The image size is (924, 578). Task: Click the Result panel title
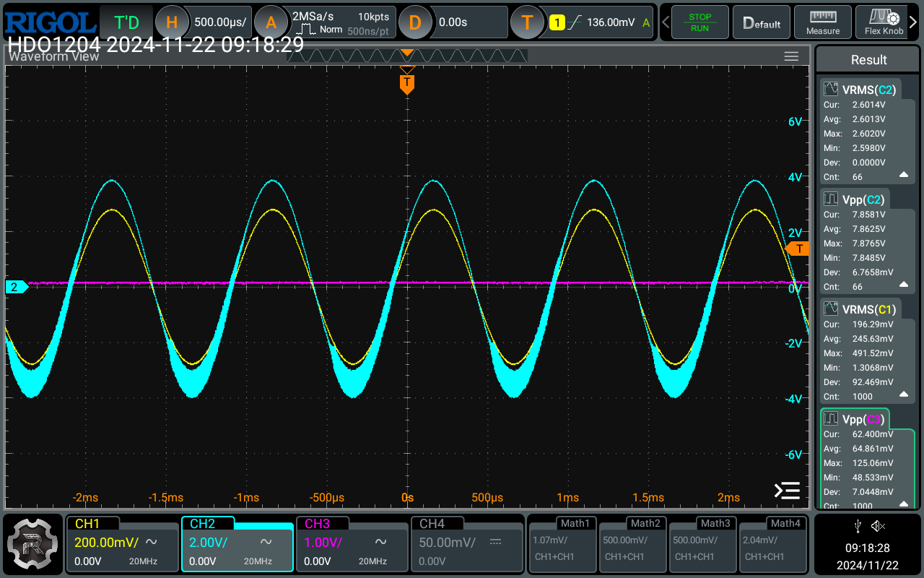coord(868,60)
